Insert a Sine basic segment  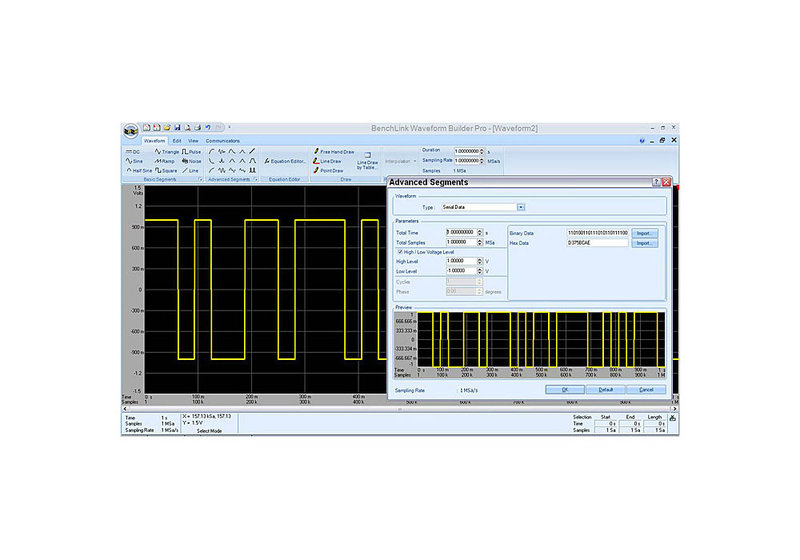pyautogui.click(x=134, y=161)
